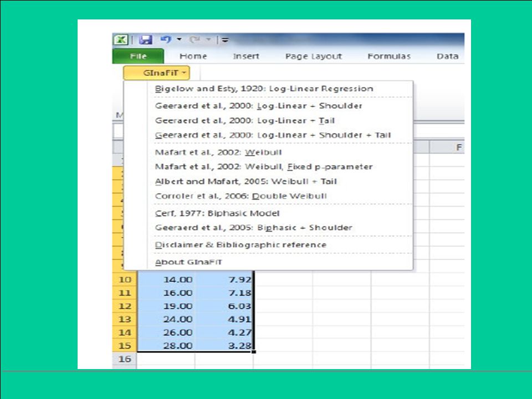Click cell containing 14.00
This screenshot has height=399, width=532.
[166, 279]
